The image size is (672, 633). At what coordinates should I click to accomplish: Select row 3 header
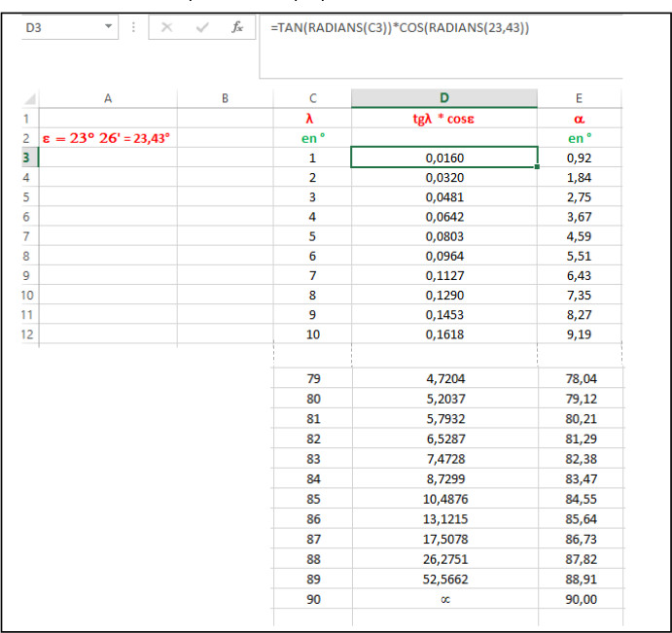[x=26, y=158]
